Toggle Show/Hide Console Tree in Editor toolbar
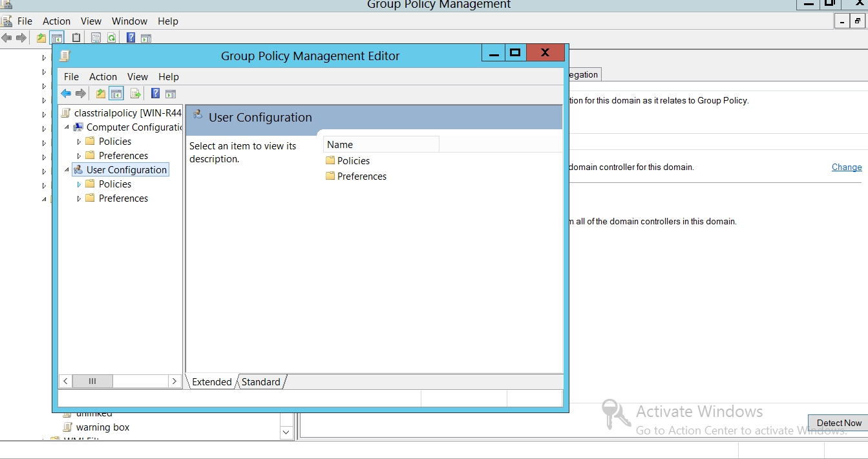The height and width of the screenshot is (459, 868). 116,94
